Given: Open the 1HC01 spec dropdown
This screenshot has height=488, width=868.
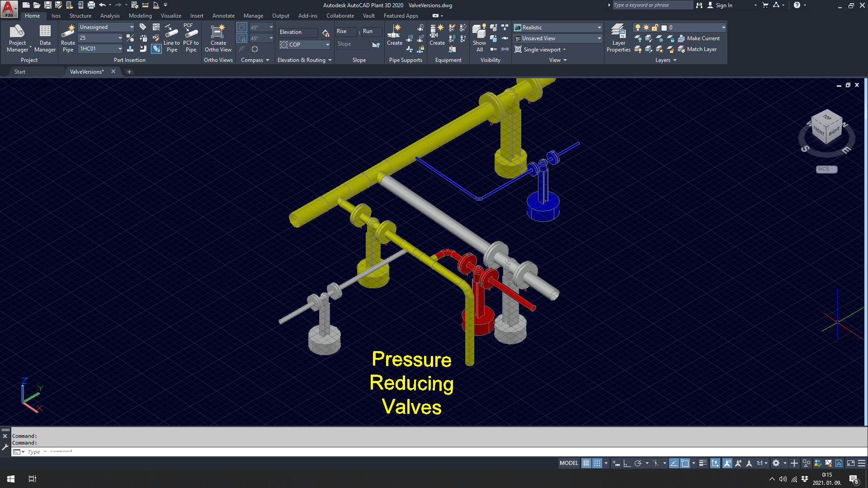Looking at the screenshot, I should click(120, 49).
